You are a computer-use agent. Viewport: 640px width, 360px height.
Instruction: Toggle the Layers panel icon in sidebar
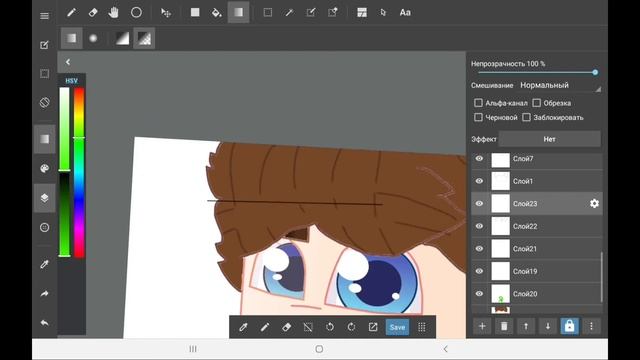44,198
